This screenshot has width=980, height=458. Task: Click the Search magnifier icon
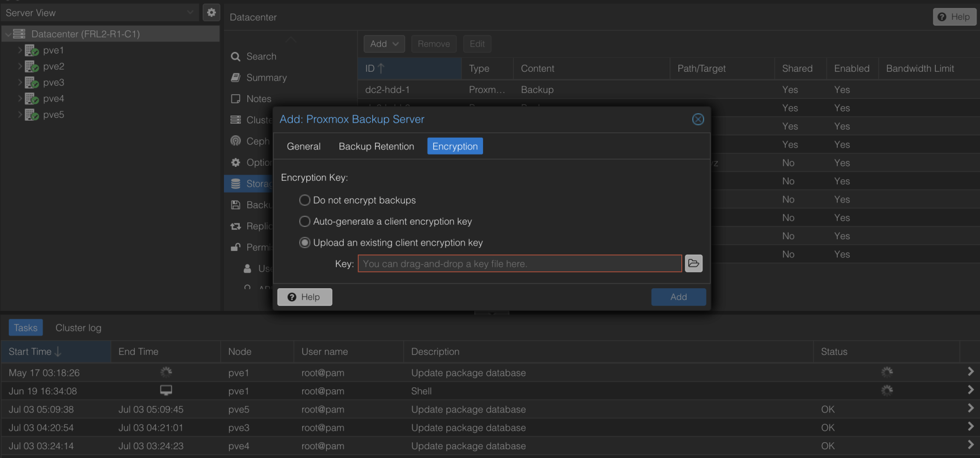[236, 57]
